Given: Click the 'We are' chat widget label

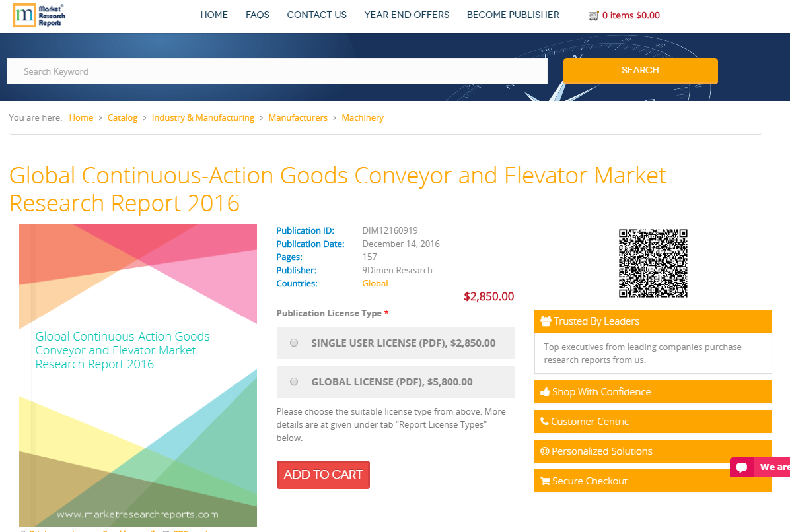Looking at the screenshot, I should coord(774,467).
